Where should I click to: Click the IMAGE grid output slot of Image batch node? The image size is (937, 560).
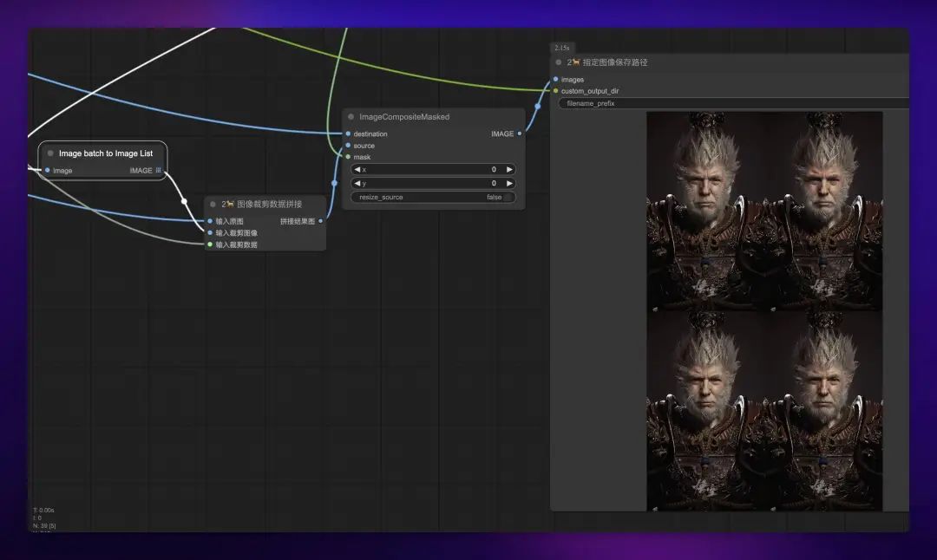(159, 171)
